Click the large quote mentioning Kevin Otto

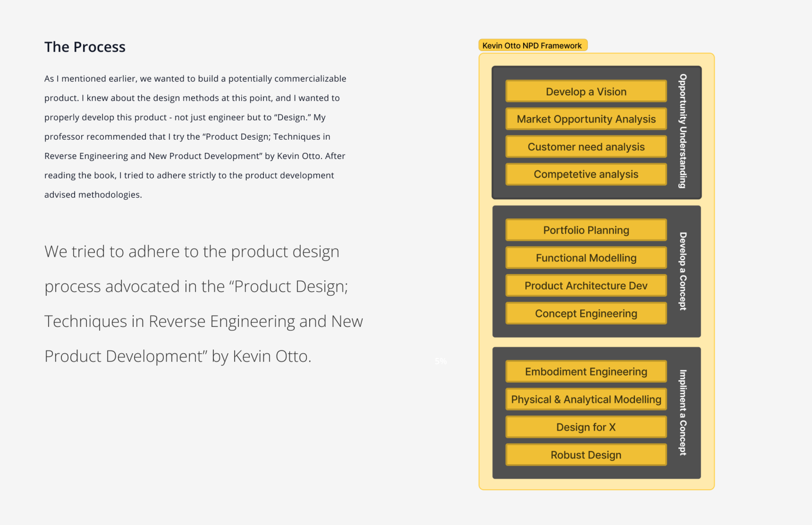[203, 304]
